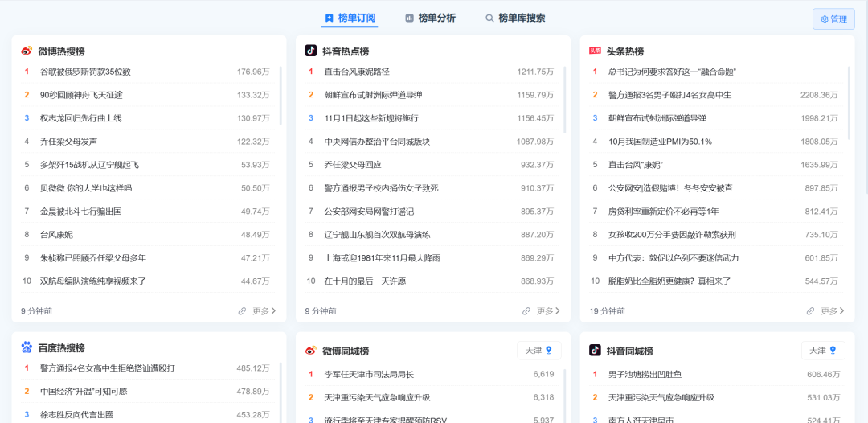This screenshot has height=423, width=868.
Task: Click location pin icon in 抖音同城榜 city selector
Action: tap(833, 351)
